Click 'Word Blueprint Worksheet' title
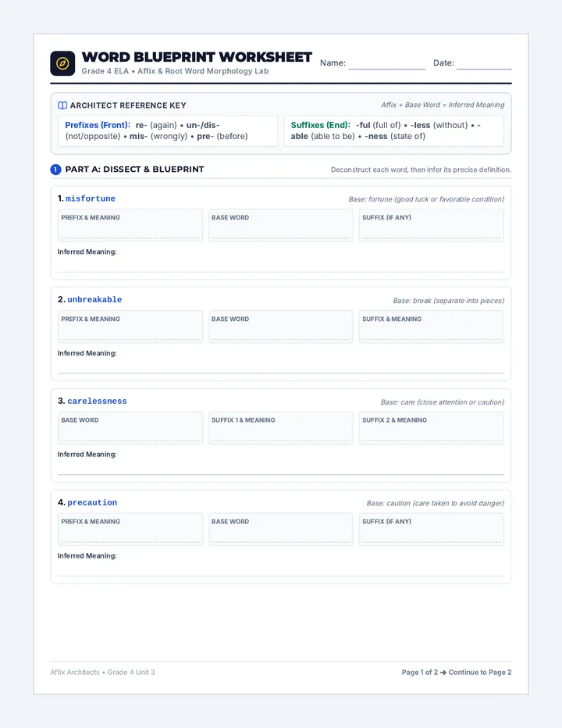Image resolution: width=562 pixels, height=728 pixels. click(x=197, y=57)
